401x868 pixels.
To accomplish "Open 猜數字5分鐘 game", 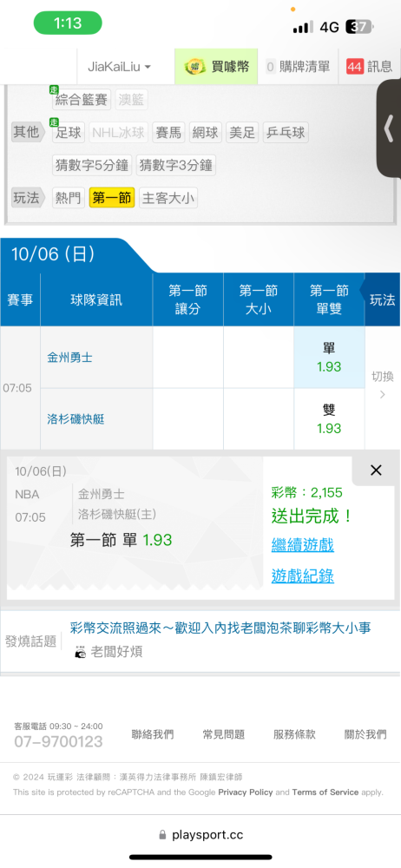I will point(92,165).
